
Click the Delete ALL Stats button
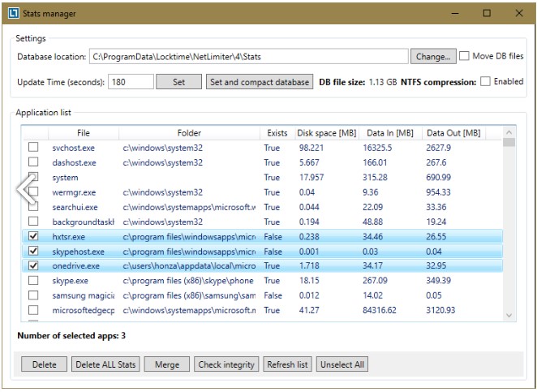click(105, 364)
